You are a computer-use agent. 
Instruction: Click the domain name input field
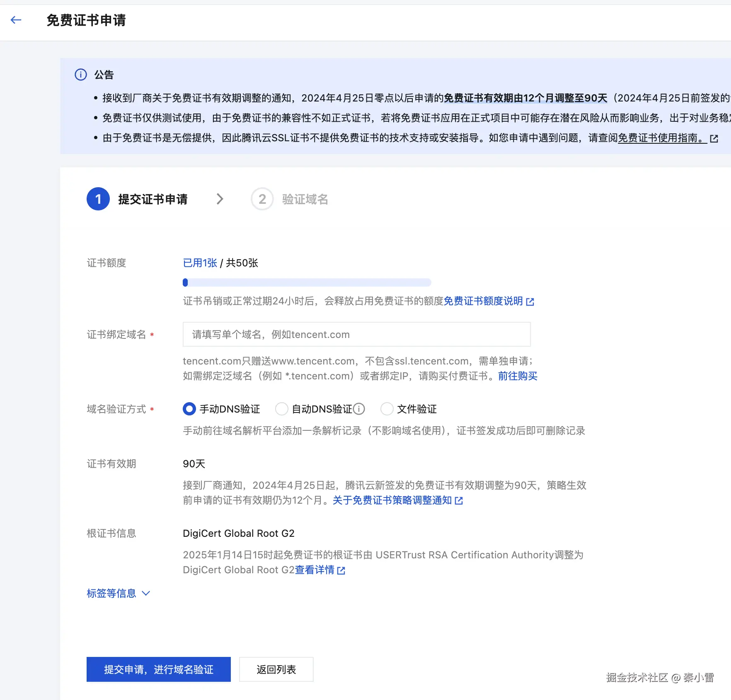tap(357, 334)
